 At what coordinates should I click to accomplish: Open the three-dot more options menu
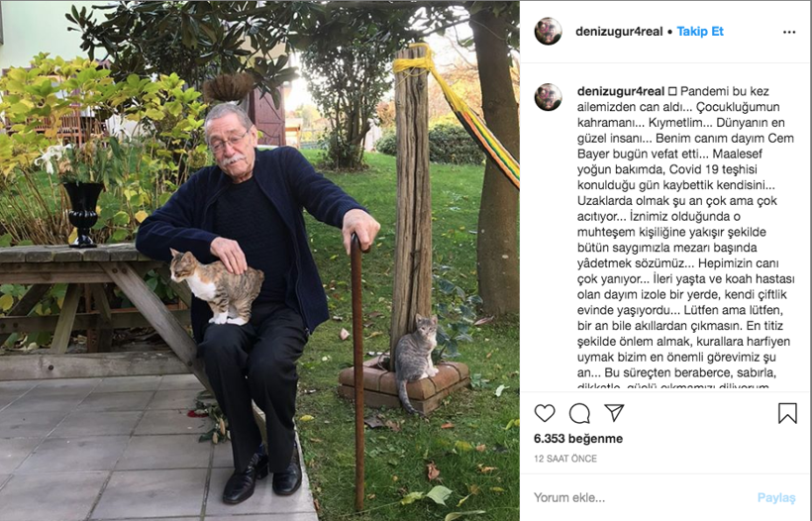[x=789, y=32]
